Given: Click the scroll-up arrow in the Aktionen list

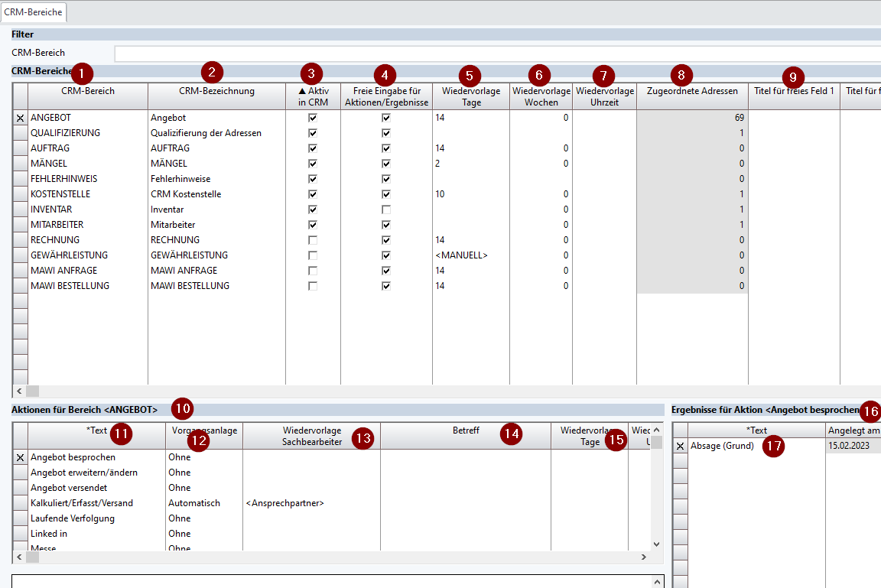Looking at the screenshot, I should pyautogui.click(x=656, y=430).
